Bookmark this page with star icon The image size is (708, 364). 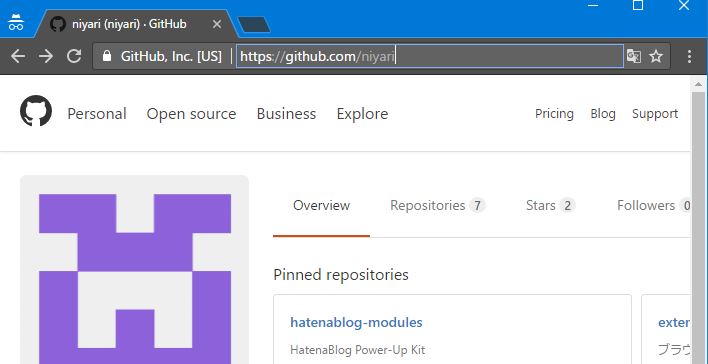[x=656, y=56]
